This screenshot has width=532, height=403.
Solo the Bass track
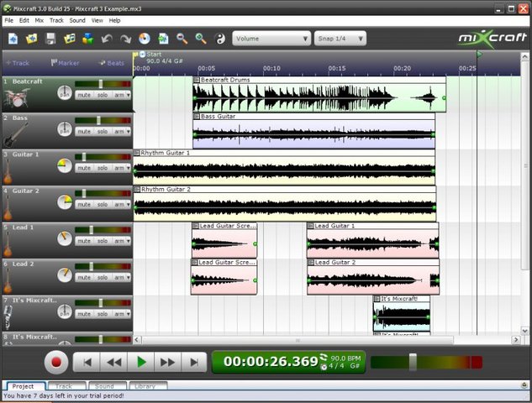pyautogui.click(x=103, y=132)
